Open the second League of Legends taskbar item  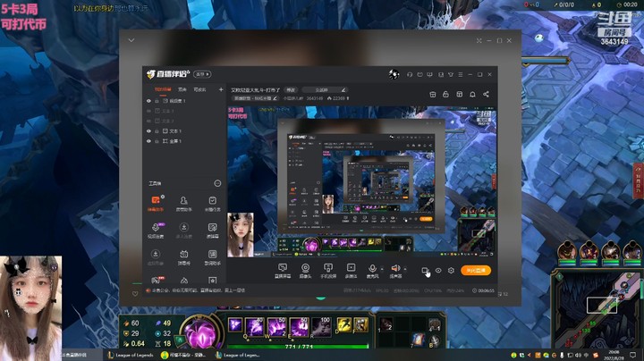pyautogui.click(x=237, y=355)
